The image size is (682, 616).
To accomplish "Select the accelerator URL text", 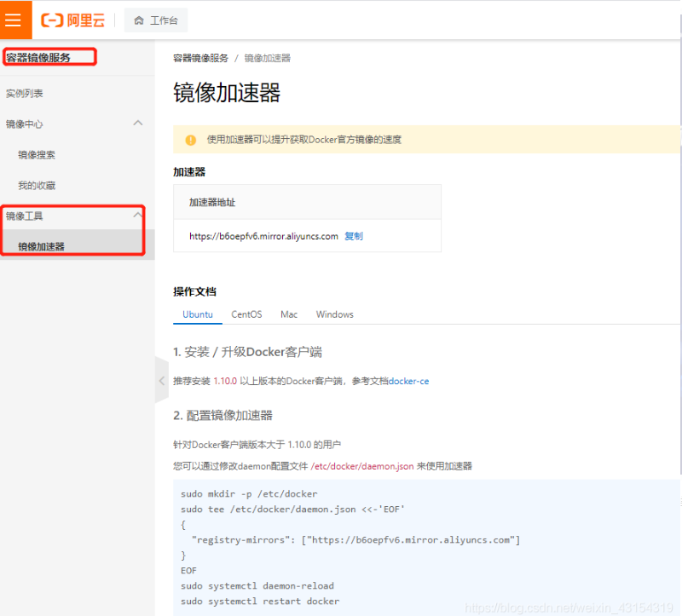I will tap(263, 236).
